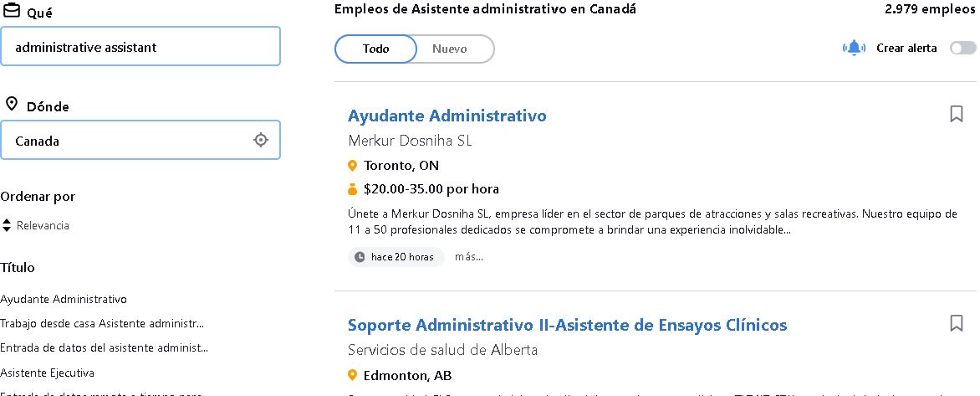This screenshot has height=396, width=980.
Task: Click the salary money bag icon
Action: pos(353,189)
